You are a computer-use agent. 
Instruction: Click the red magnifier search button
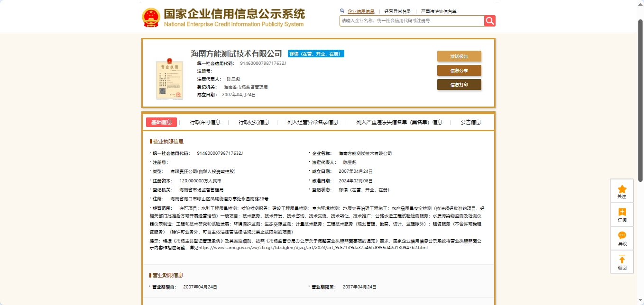tap(490, 21)
